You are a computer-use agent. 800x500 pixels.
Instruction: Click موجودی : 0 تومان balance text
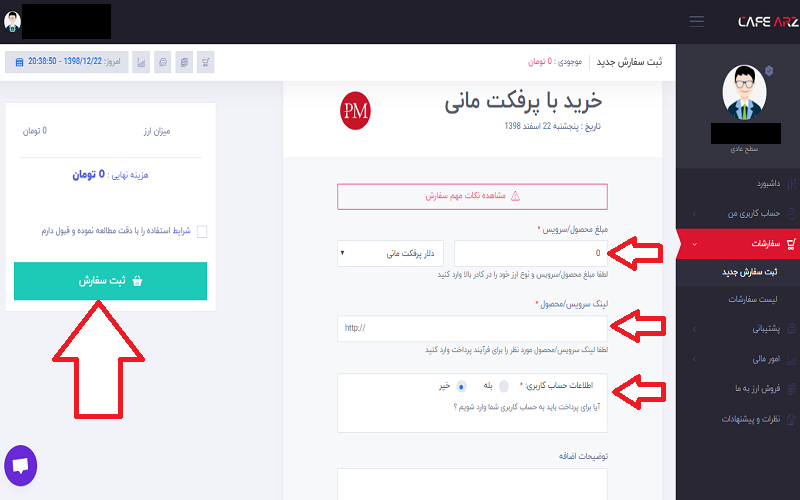coord(555,62)
